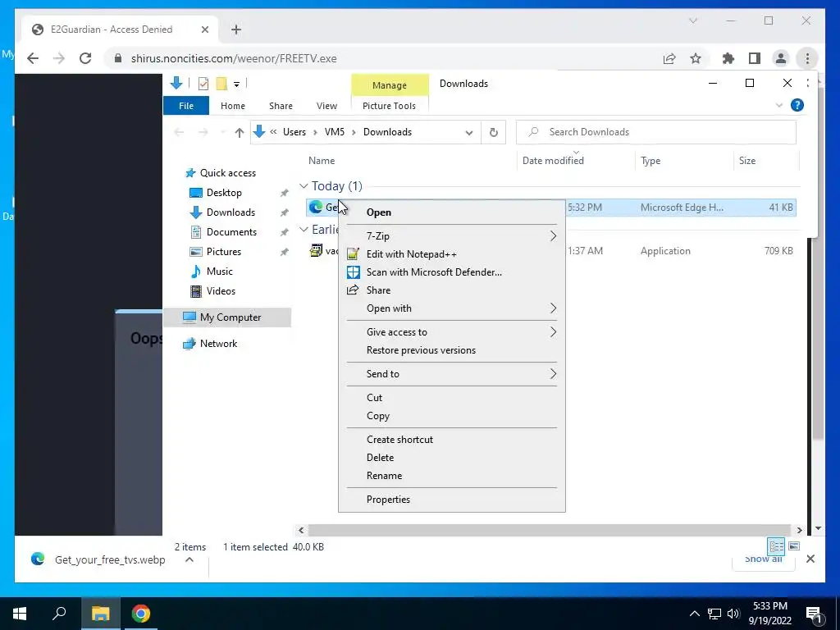Click the Chrome address bar URL
Viewport: 840px width, 630px height.
click(x=234, y=58)
